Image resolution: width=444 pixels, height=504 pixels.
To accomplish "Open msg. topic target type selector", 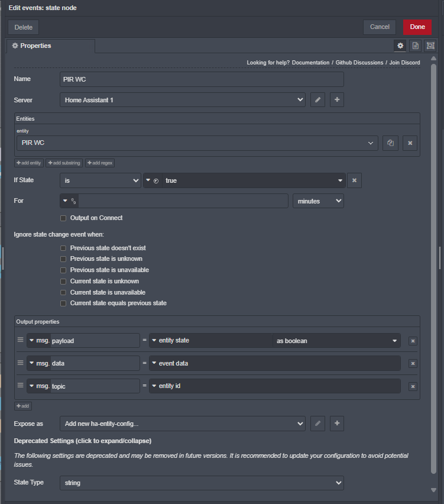I will 39,386.
